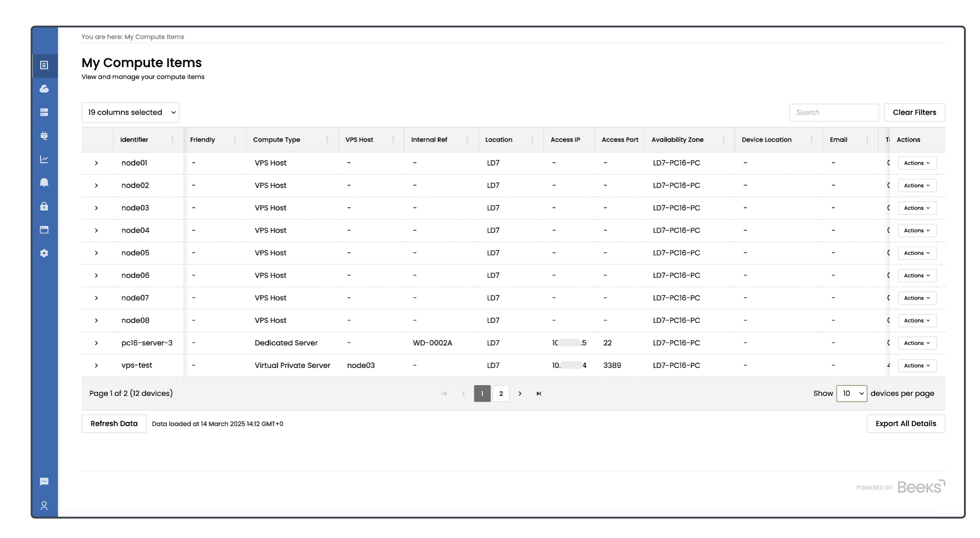
Task: Click the Refresh Data button
Action: point(114,424)
